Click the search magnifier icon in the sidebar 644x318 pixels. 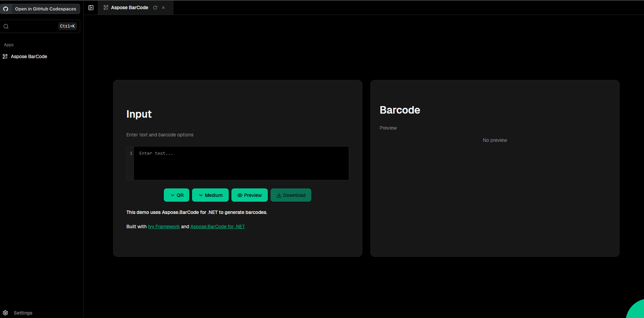pyautogui.click(x=6, y=26)
